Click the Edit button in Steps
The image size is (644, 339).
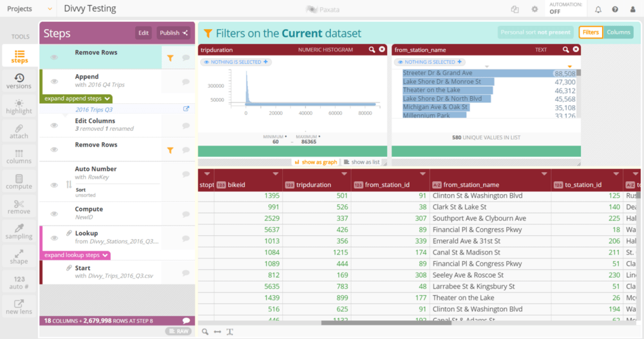click(144, 33)
